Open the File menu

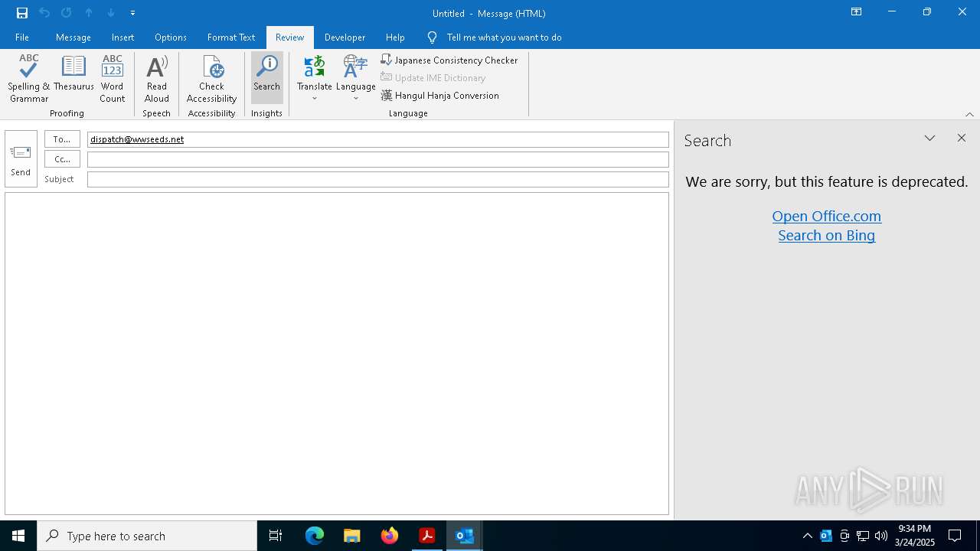pyautogui.click(x=22, y=37)
